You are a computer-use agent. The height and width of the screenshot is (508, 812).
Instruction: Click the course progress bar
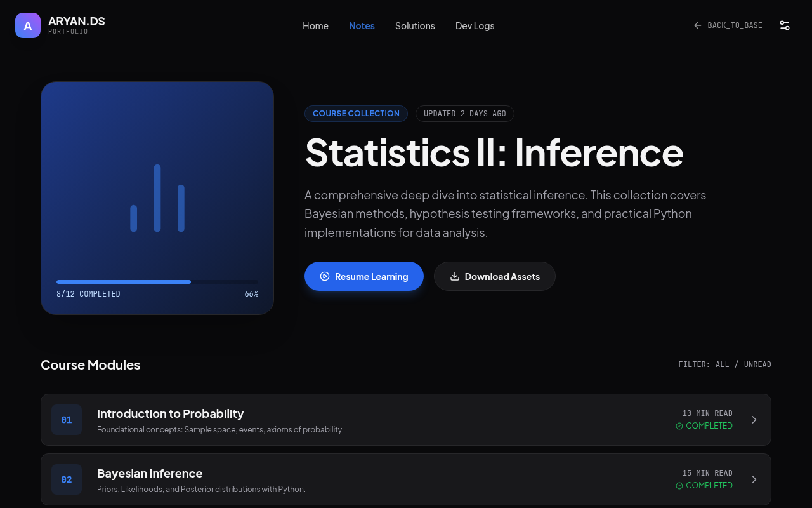(157, 281)
